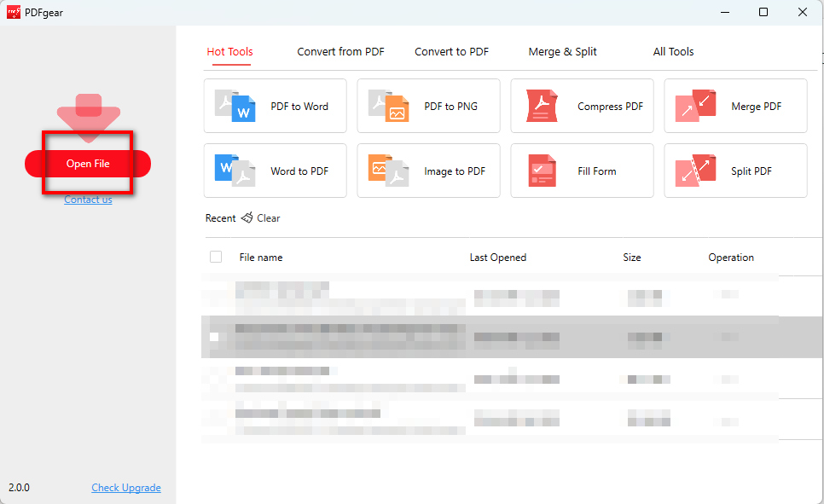
Task: Click the 2.0.0 version number
Action: [x=19, y=487]
